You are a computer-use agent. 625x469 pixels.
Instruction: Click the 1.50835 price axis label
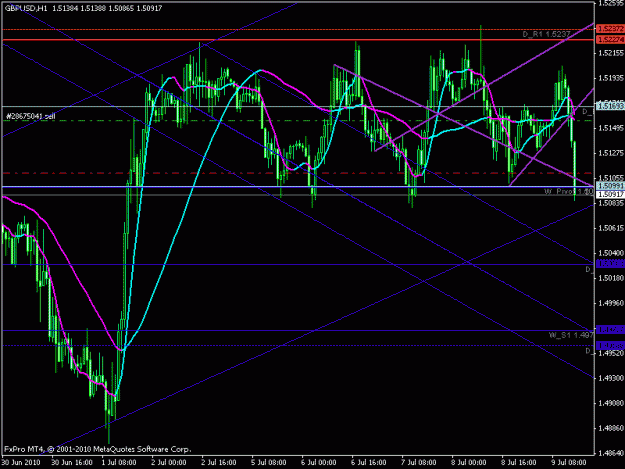pyautogui.click(x=611, y=203)
